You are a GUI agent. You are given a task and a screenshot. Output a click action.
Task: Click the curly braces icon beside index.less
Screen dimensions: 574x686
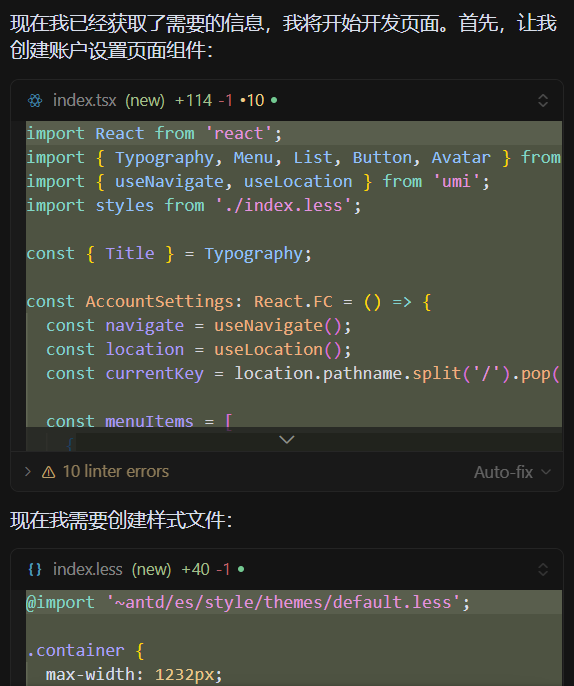coord(35,570)
